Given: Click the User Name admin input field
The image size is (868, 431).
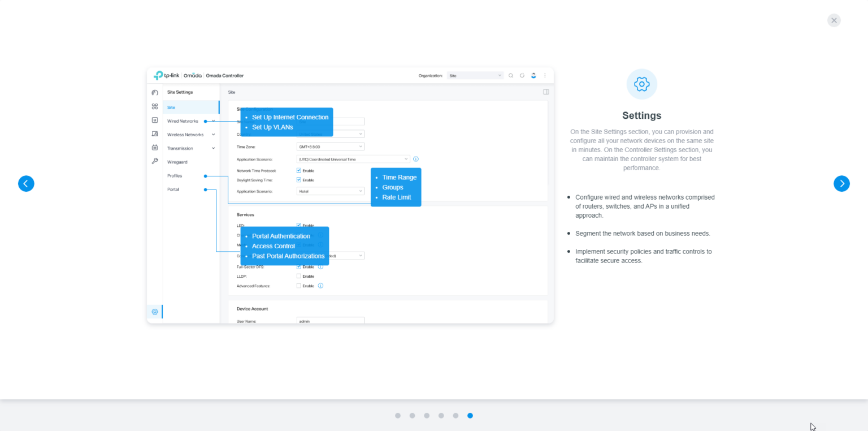Looking at the screenshot, I should click(x=331, y=321).
